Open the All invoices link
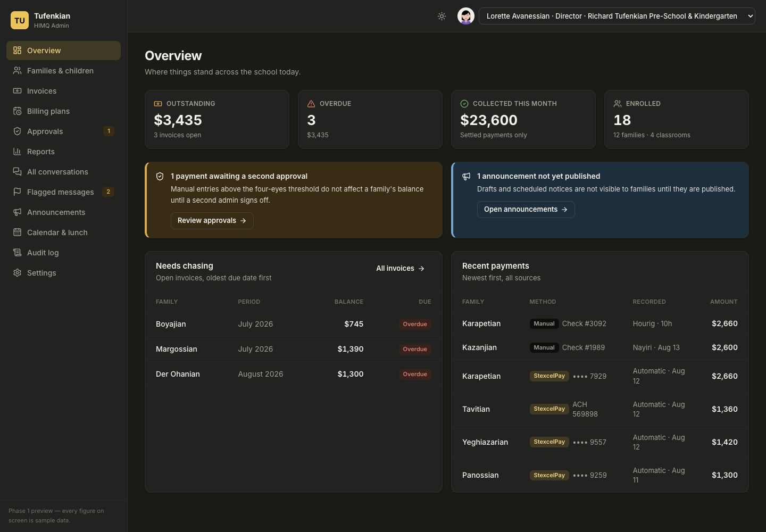Screen dimensions: 766x532 [401, 269]
